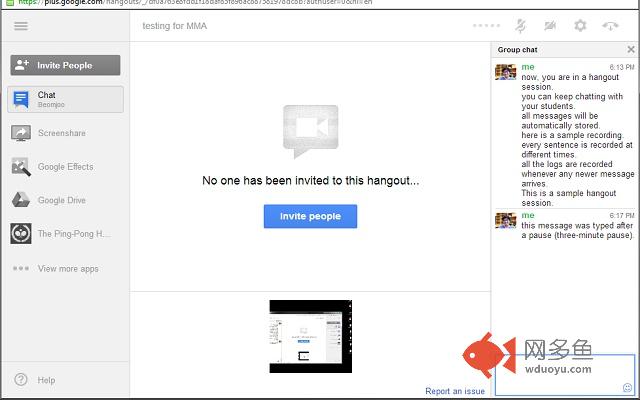640x400 pixels.
Task: Open the emoji picker in chat box
Action: 628,387
